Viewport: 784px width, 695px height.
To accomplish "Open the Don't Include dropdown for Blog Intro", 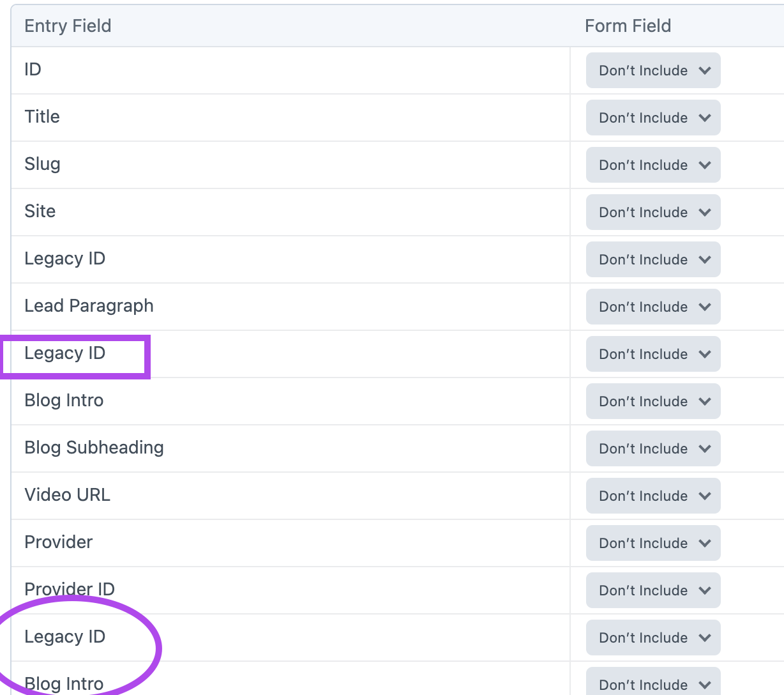I will click(x=652, y=401).
